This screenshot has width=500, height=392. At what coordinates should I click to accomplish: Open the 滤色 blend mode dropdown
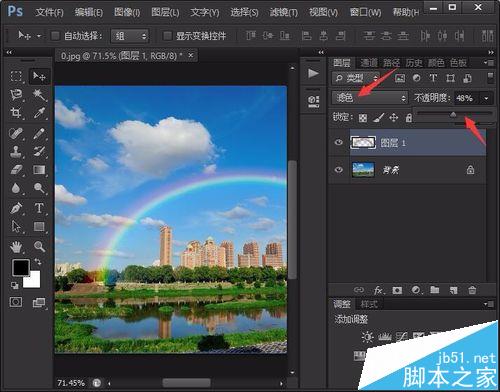pyautogui.click(x=370, y=98)
